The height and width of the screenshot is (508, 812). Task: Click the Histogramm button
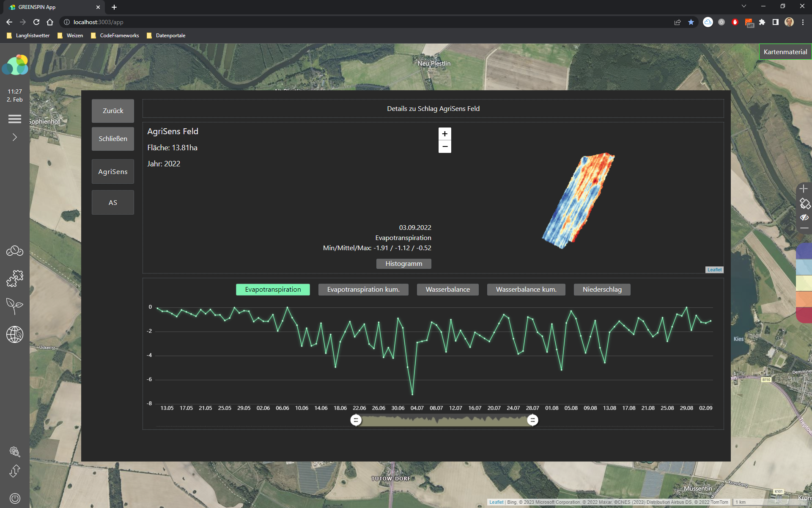pyautogui.click(x=403, y=264)
